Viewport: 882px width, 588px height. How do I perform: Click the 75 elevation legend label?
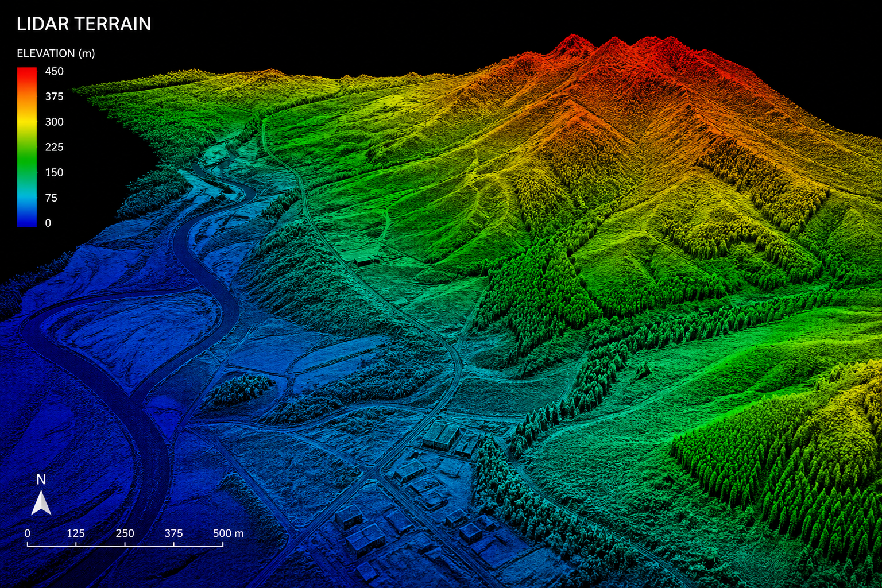51,198
